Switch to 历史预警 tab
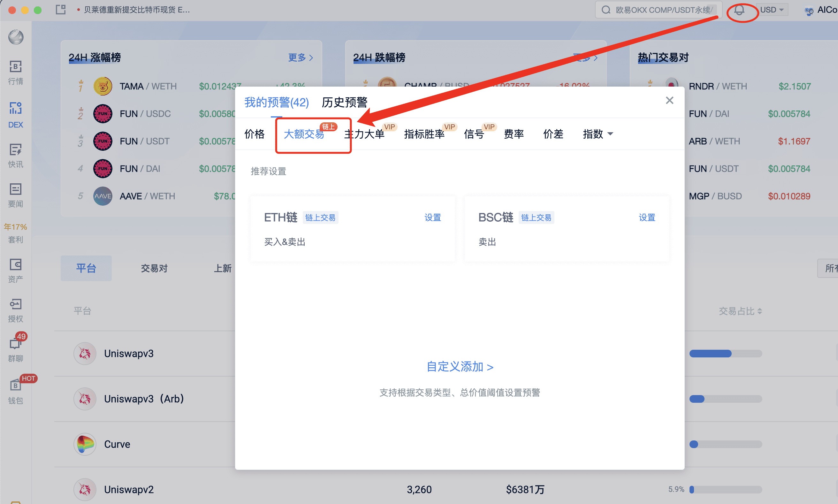The width and height of the screenshot is (838, 504). pyautogui.click(x=344, y=102)
